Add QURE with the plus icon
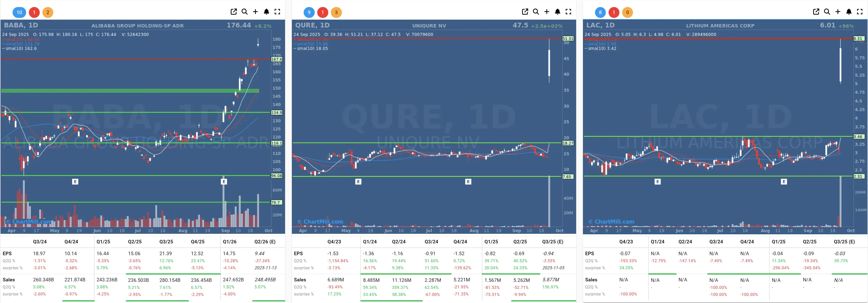The height and width of the screenshot is (303, 868). click(x=546, y=12)
